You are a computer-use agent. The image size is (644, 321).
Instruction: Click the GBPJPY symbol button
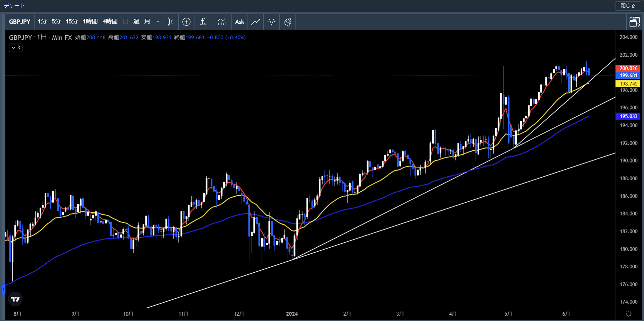[20, 22]
